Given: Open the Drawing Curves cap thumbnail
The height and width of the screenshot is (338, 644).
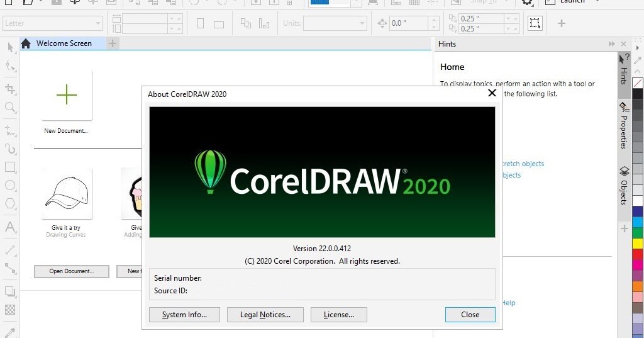Looking at the screenshot, I should click(67, 193).
